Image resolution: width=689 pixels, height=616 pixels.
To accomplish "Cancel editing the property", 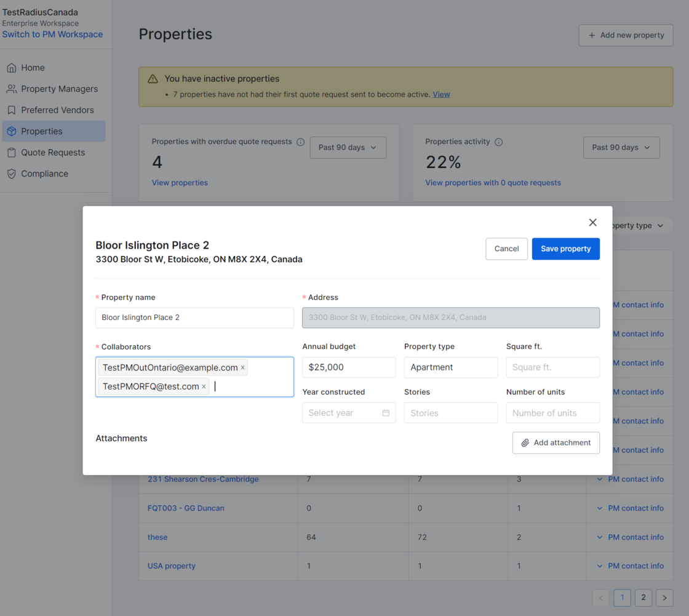I will (x=506, y=249).
